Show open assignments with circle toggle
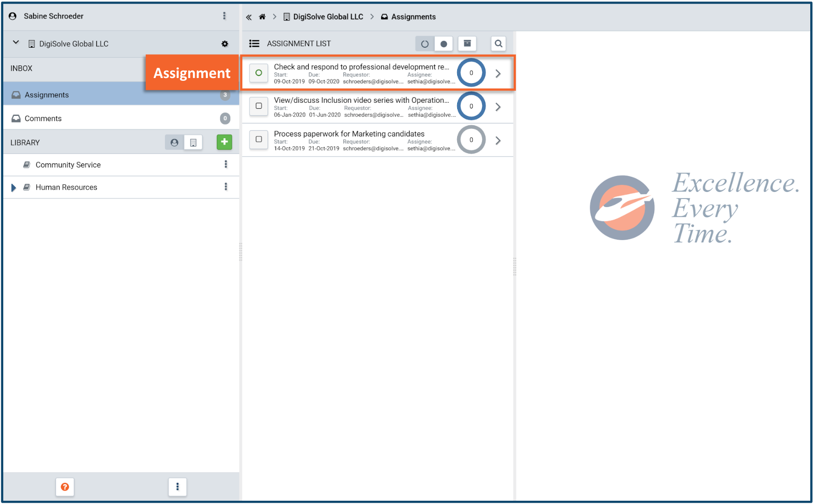The width and height of the screenshot is (814, 504). coord(425,44)
